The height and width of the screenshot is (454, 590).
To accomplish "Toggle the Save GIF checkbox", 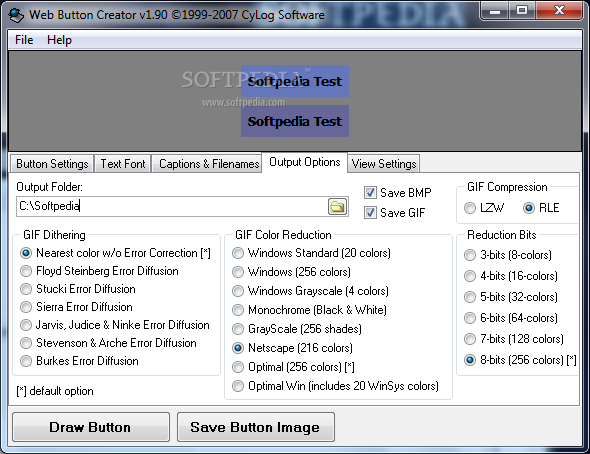I will click(x=395, y=213).
